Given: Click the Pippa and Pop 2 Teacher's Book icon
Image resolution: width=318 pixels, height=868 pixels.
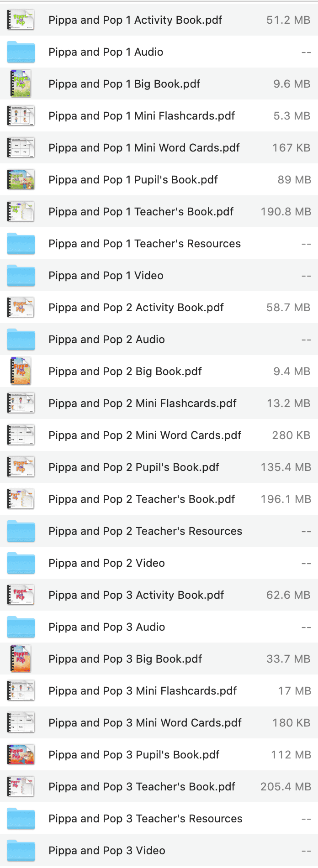Looking at the screenshot, I should coord(20,499).
